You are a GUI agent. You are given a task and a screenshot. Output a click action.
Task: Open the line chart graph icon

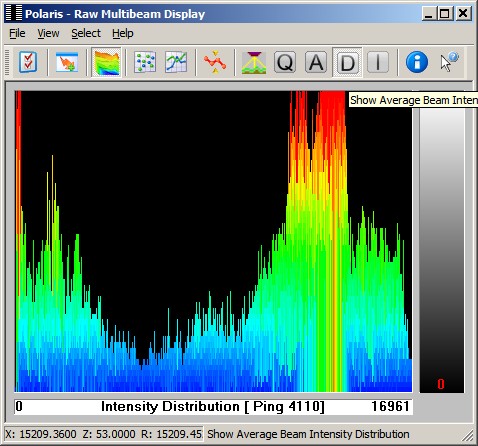tap(176, 62)
